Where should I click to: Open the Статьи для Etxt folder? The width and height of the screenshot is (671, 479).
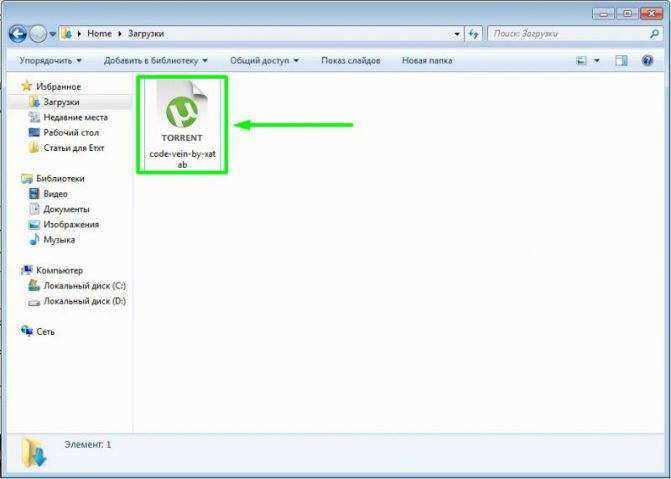(74, 148)
